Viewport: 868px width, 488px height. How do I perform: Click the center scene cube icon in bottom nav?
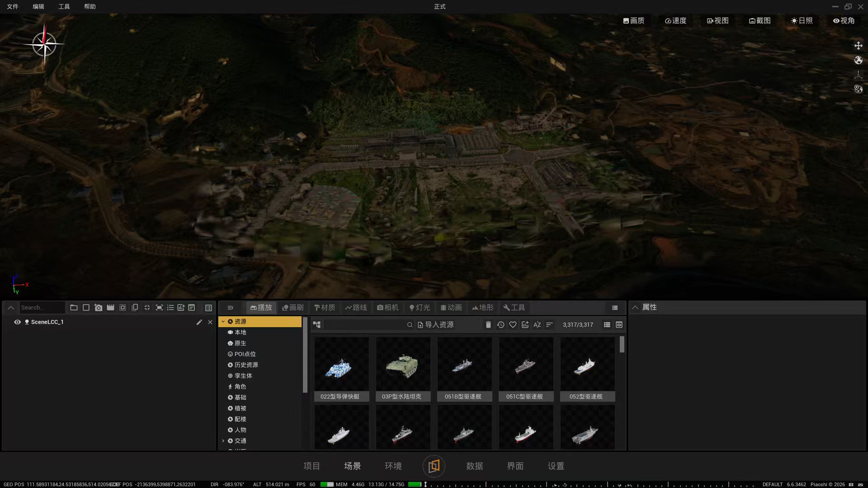point(434,466)
